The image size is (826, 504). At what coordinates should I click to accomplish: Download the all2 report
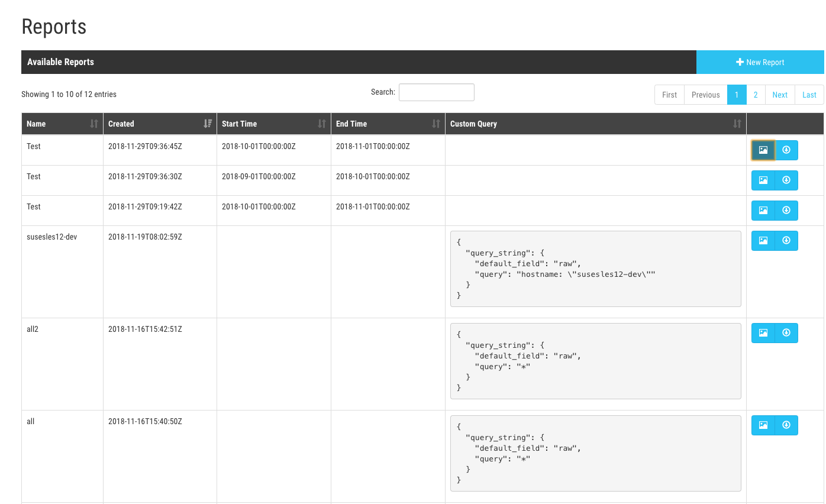(x=786, y=333)
